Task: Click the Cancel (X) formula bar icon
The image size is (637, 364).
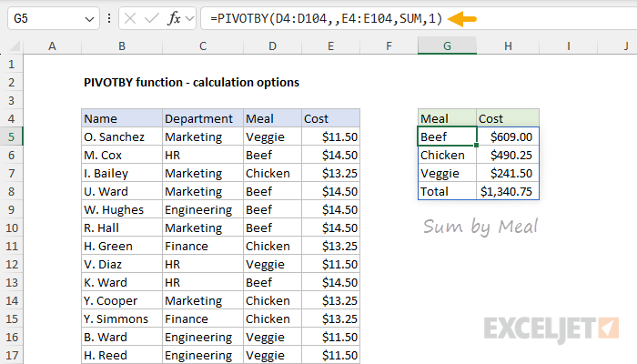Action: 130,19
